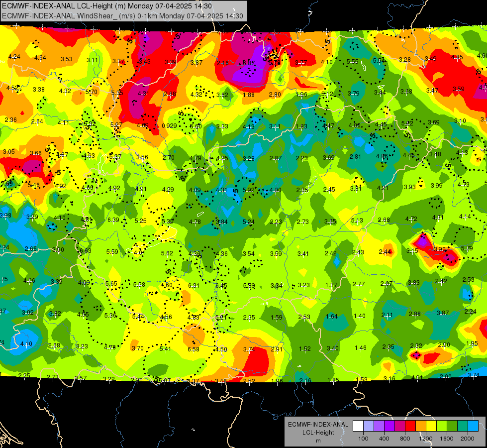Click the wind shear value 3.53
Viewport: 487px width, 448px height.
click(67, 59)
